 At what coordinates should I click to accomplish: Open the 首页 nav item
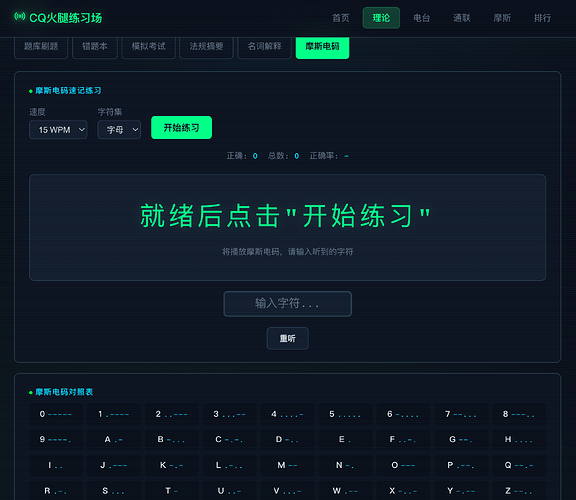(341, 18)
